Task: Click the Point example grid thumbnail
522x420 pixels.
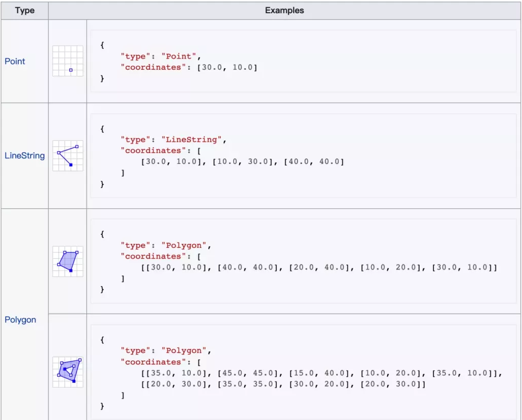Action: tap(68, 61)
